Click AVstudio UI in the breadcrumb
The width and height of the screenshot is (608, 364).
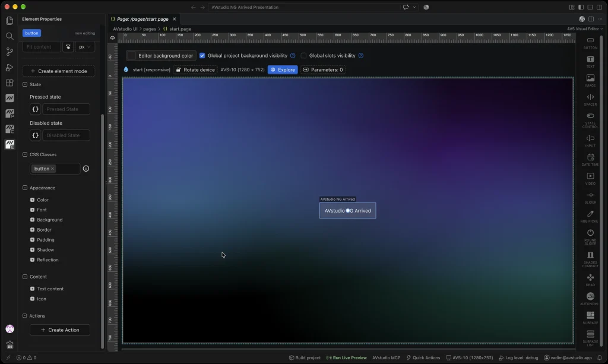pos(125,29)
